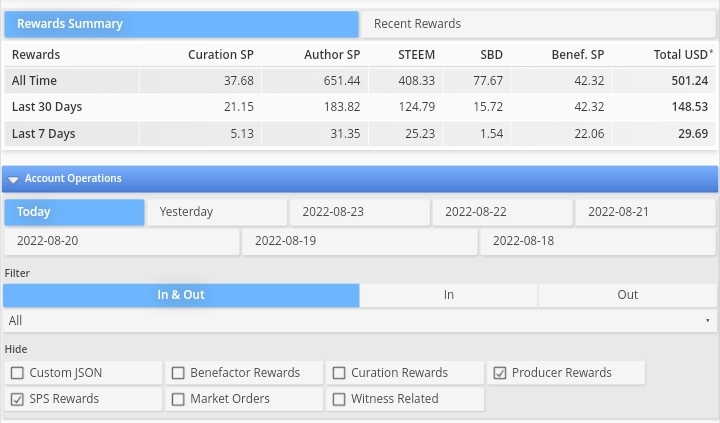Switch to Recent Rewards tab
This screenshot has width=720, height=423.
point(417,24)
